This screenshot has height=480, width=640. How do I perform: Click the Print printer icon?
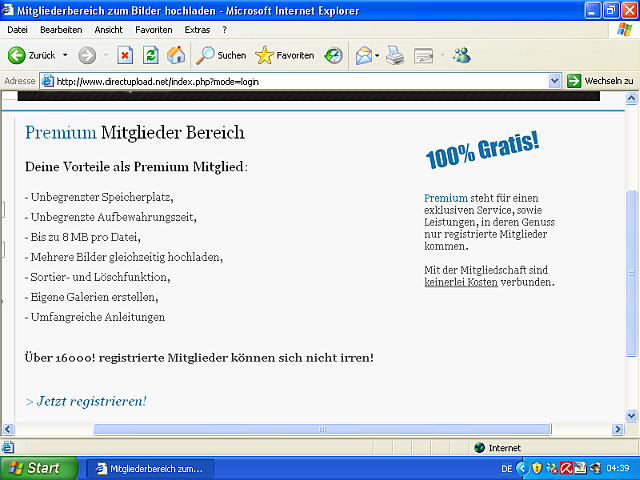click(395, 55)
